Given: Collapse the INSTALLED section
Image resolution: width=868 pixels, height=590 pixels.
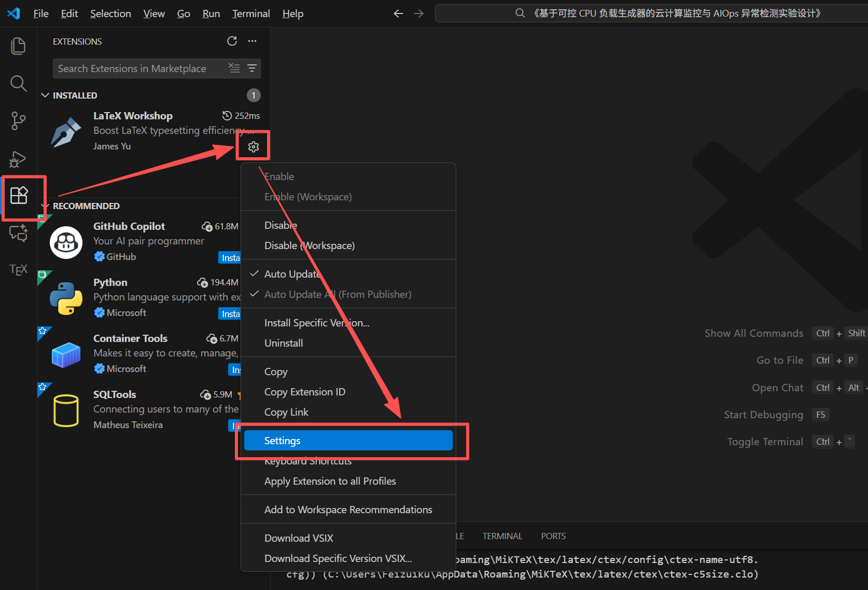Looking at the screenshot, I should pyautogui.click(x=45, y=95).
